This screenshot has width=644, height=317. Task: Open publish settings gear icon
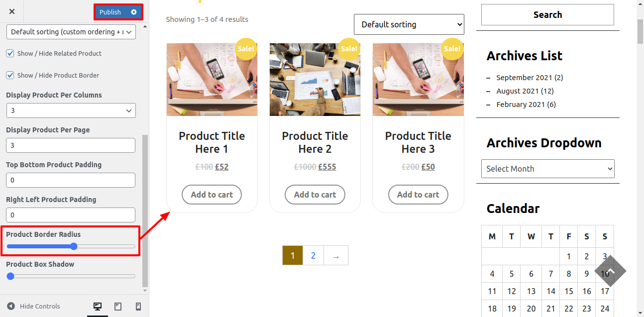coord(133,12)
